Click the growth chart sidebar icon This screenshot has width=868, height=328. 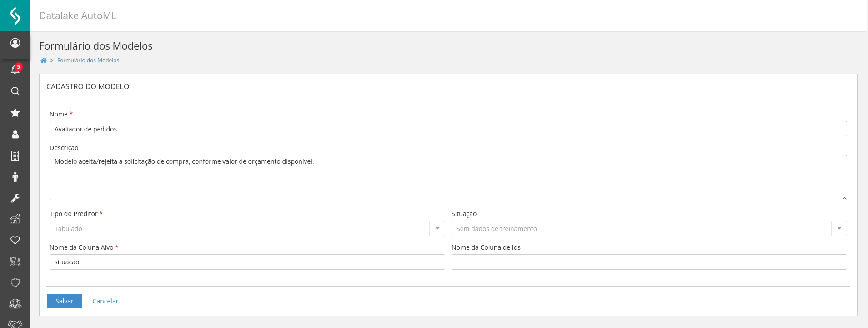tap(15, 219)
